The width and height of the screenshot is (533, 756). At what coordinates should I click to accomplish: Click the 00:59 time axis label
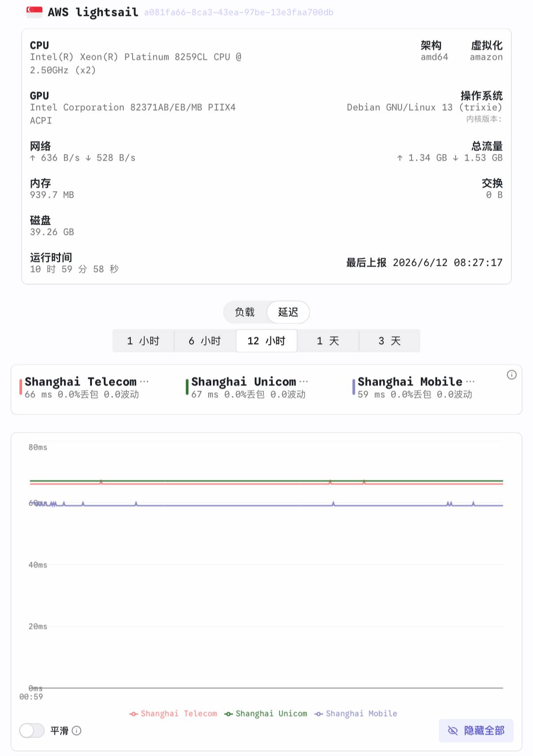[31, 697]
